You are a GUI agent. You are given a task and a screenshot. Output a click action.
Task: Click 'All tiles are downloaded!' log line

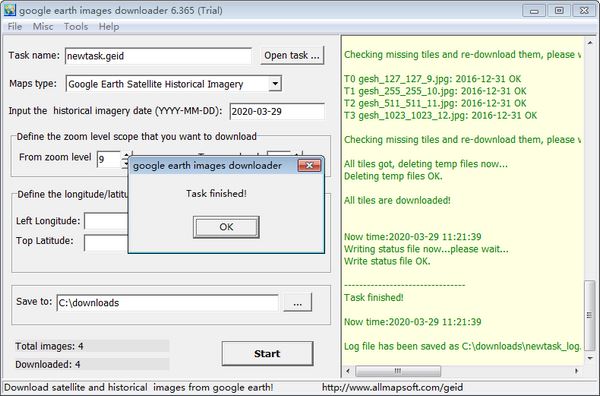pos(397,200)
